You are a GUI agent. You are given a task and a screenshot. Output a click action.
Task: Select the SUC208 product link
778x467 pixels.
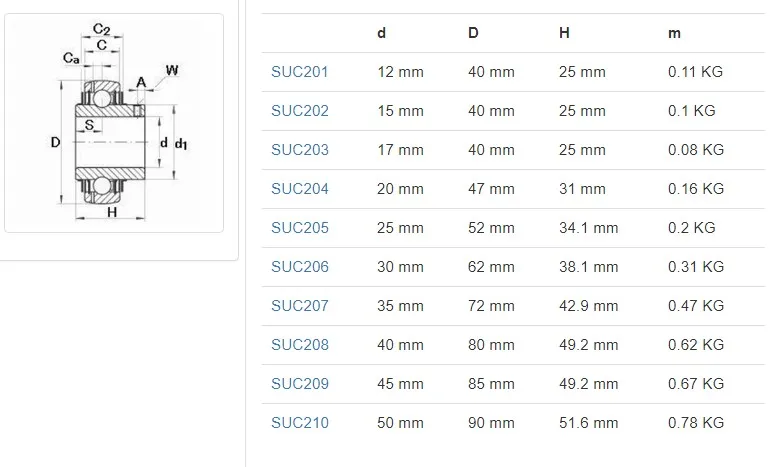click(300, 345)
